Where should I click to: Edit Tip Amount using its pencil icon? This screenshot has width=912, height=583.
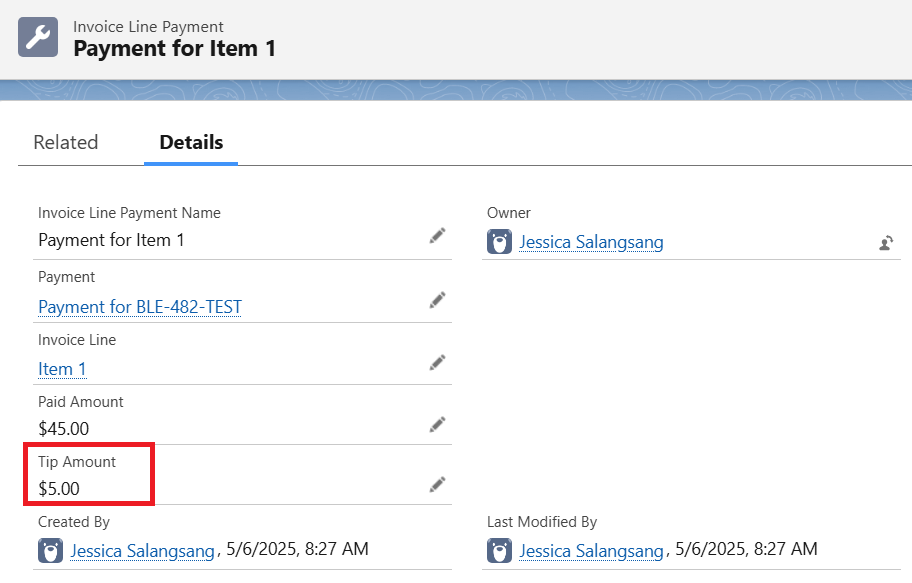(437, 485)
